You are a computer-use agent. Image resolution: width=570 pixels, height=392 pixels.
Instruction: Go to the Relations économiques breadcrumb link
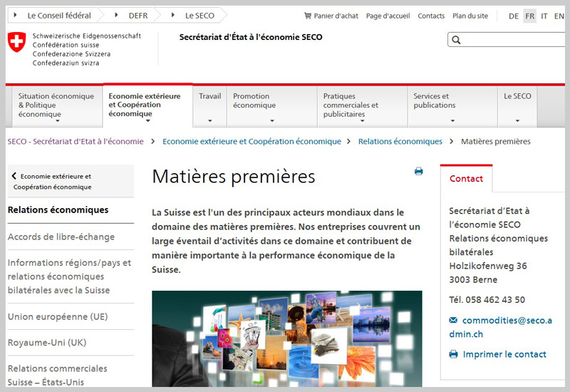pyautogui.click(x=400, y=142)
